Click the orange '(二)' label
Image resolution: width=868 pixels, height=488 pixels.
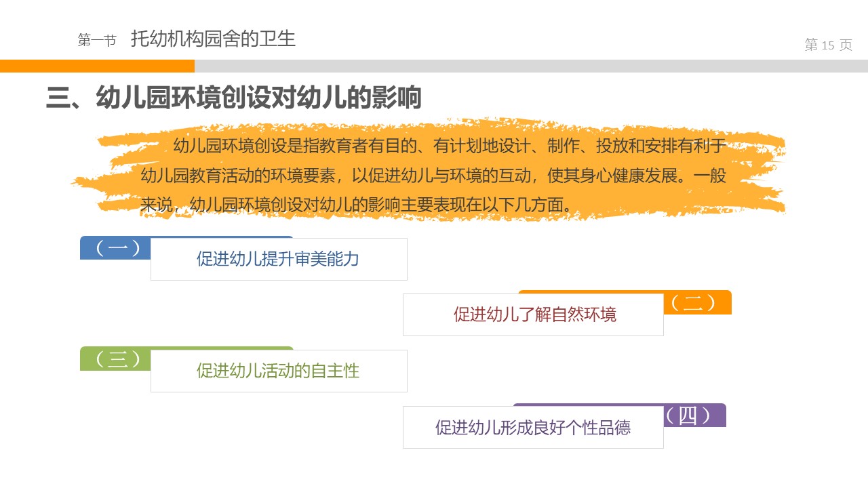693,304
